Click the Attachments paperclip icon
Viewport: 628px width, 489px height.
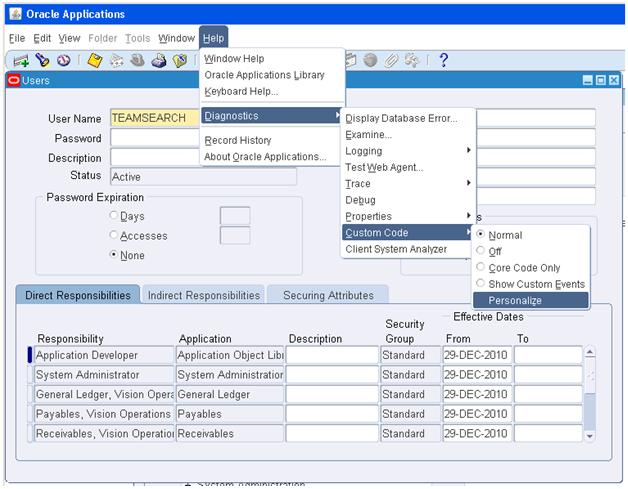click(x=391, y=60)
